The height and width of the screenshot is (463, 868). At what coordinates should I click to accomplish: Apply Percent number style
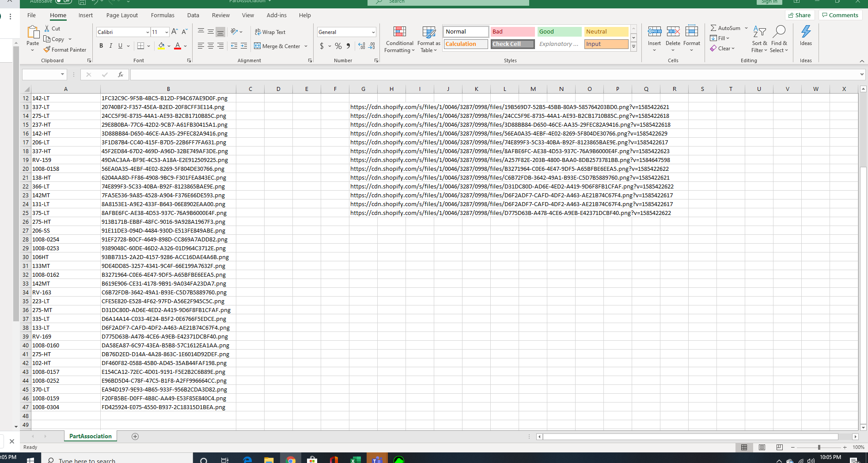coord(338,46)
